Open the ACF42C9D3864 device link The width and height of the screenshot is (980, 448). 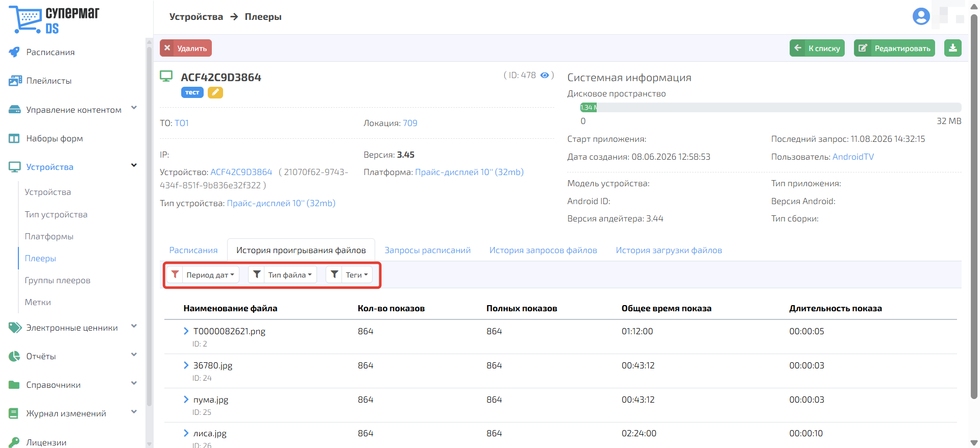click(241, 172)
